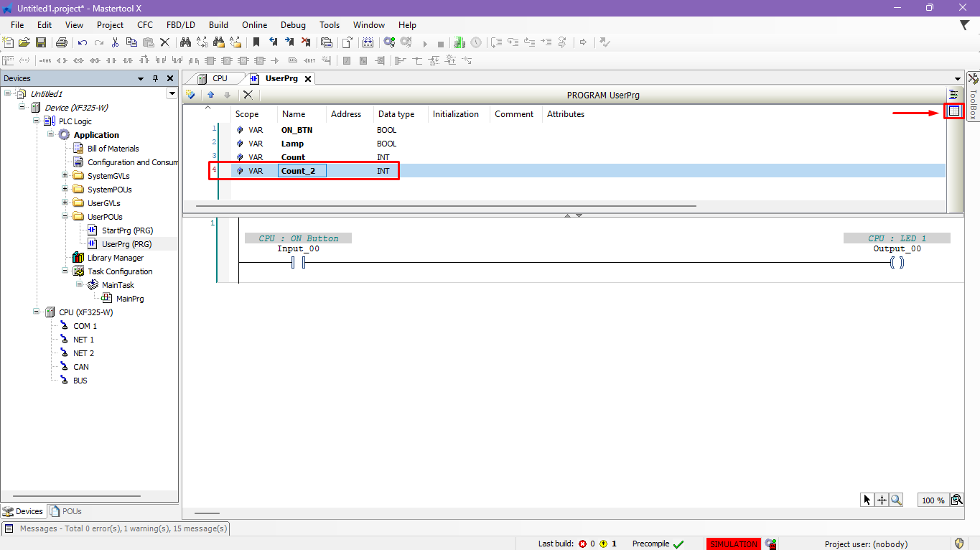Pin the Devices panel
Viewport: 980px width, 550px height.
(155, 78)
